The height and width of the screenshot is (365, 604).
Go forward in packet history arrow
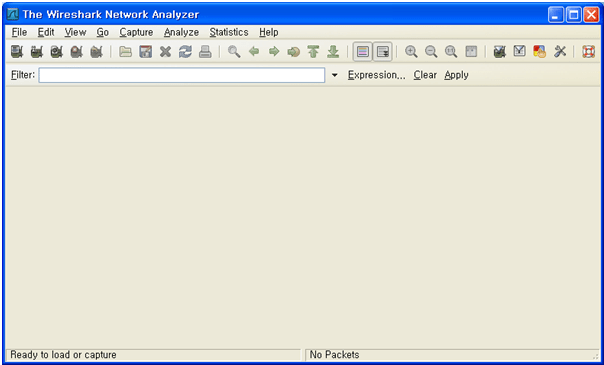[x=274, y=51]
